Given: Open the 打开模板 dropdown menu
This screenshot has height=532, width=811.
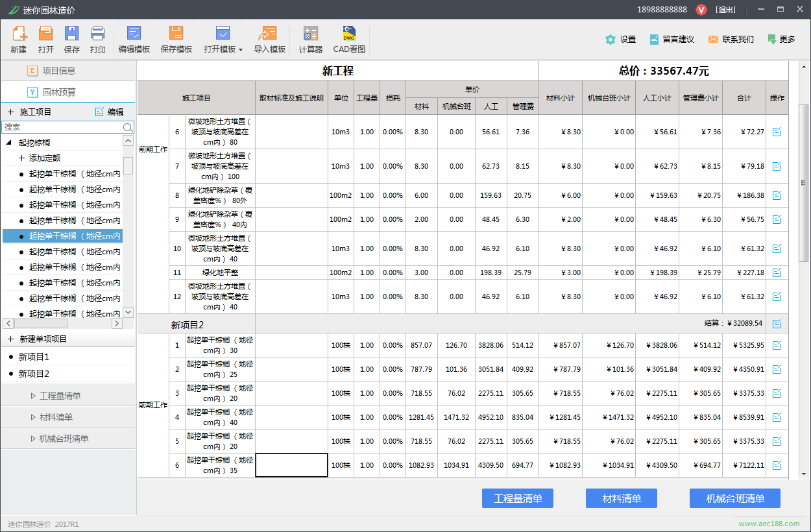Looking at the screenshot, I should [x=223, y=39].
